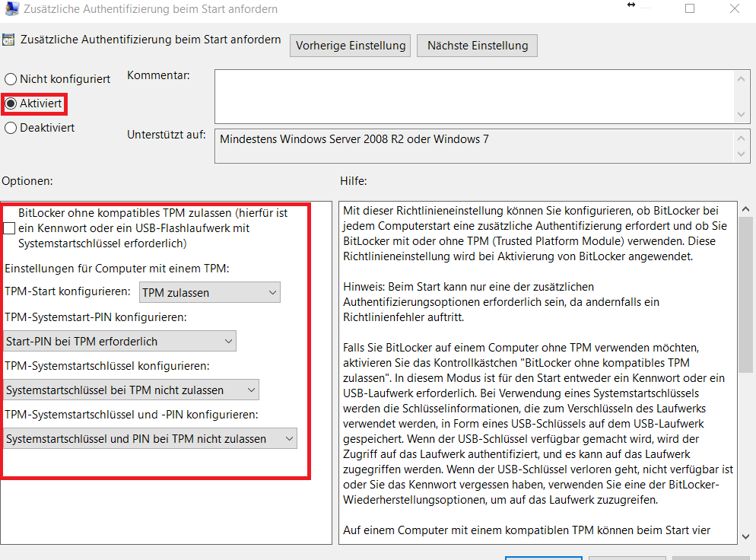Viewport: 756px width, 560px height.
Task: Maximize the policy settings window
Action: coord(690,9)
